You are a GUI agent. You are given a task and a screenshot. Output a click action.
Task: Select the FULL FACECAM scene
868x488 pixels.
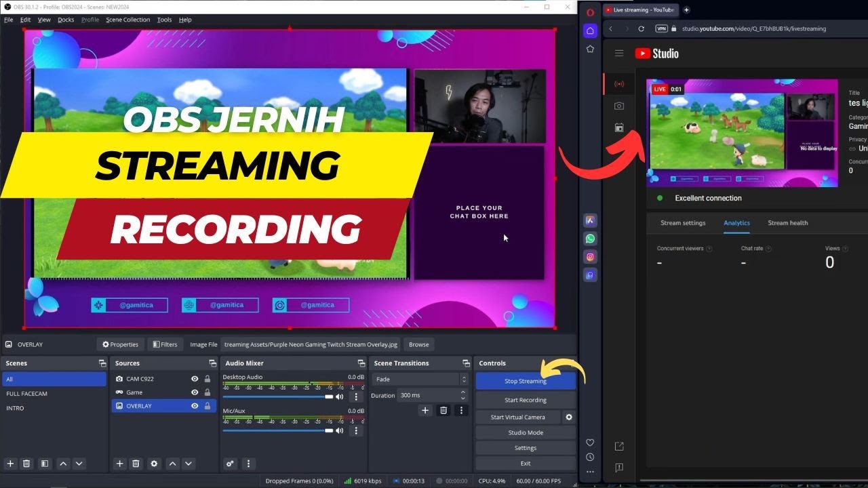tap(54, 394)
